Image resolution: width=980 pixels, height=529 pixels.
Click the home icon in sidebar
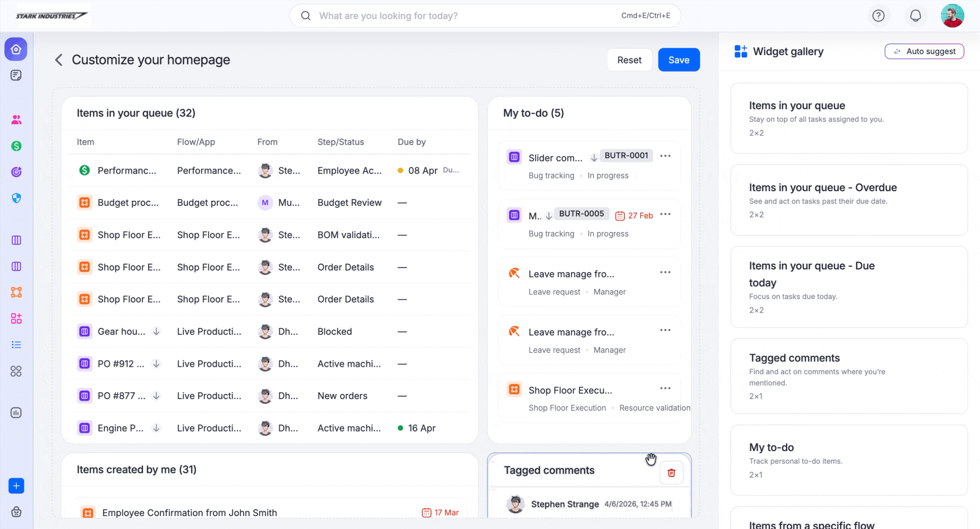pyautogui.click(x=16, y=49)
